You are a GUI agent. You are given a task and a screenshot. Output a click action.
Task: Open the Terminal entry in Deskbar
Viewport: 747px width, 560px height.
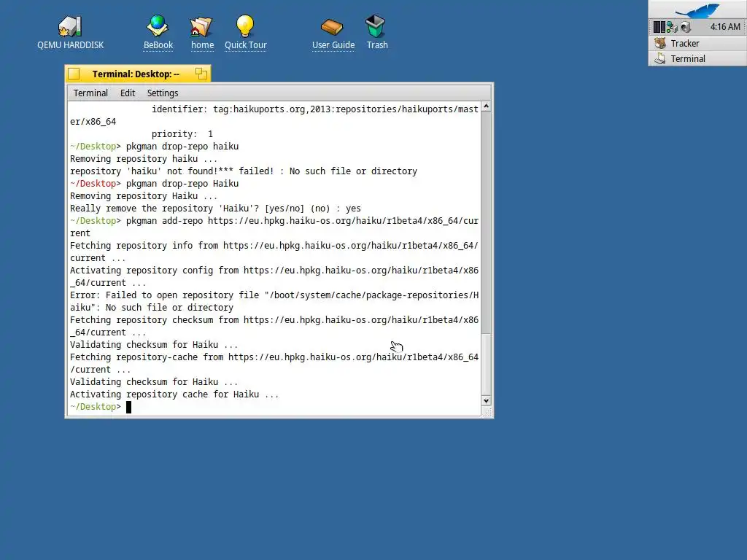click(x=698, y=58)
